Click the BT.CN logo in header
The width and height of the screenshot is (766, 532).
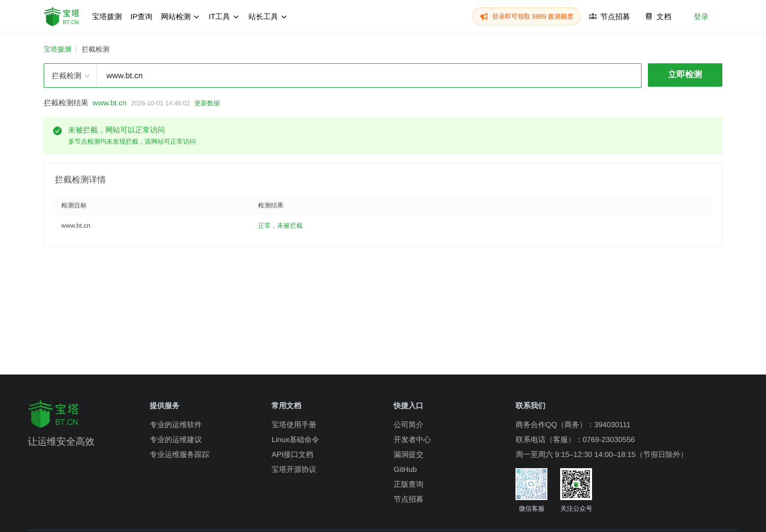click(62, 16)
